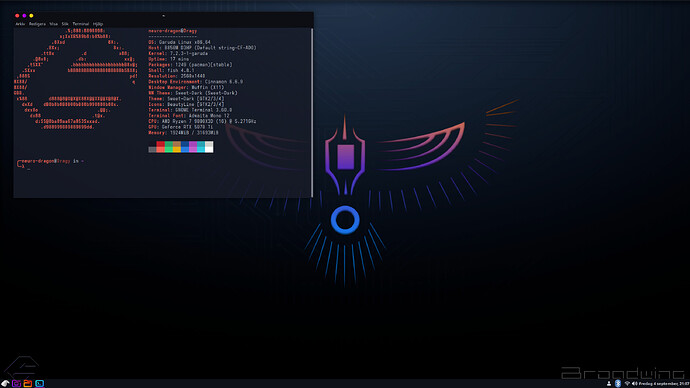Click the 'CPU: AMD Ryzen 7' line

[202, 121]
